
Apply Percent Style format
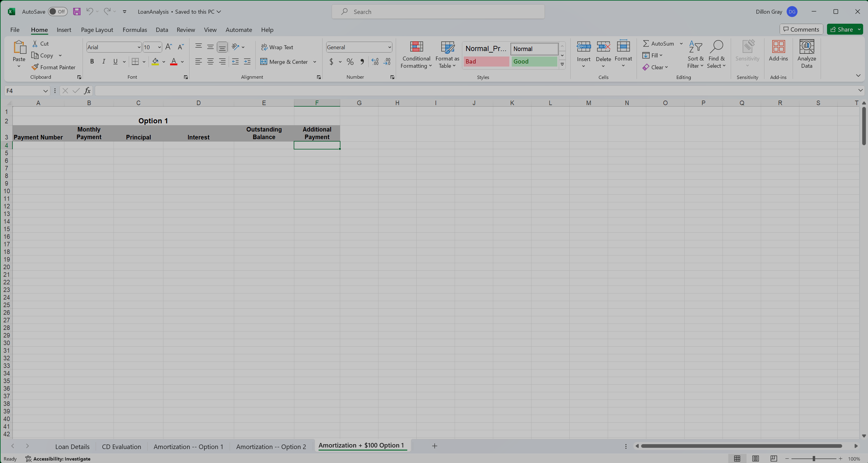[x=350, y=62]
